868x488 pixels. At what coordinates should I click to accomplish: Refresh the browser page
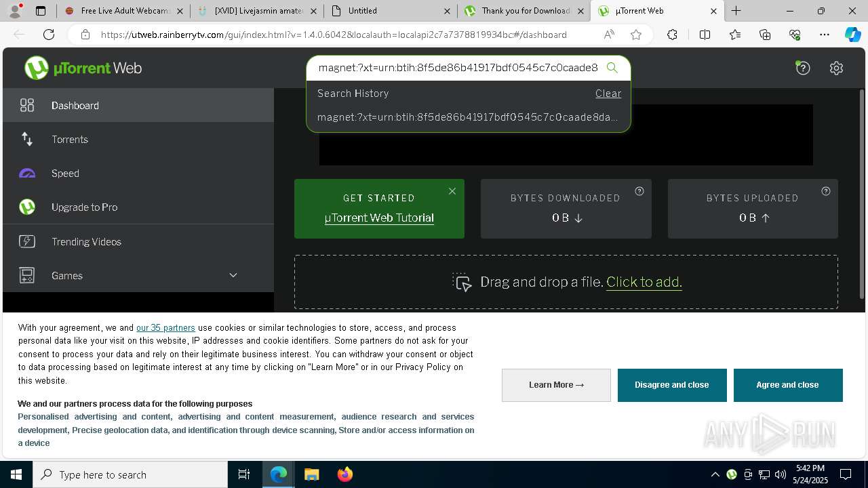49,35
